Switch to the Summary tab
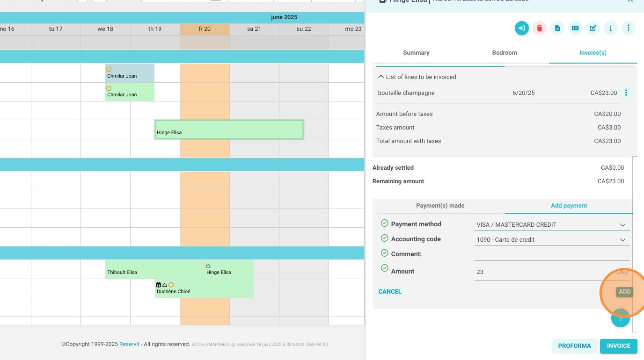The height and width of the screenshot is (360, 644). (x=416, y=53)
